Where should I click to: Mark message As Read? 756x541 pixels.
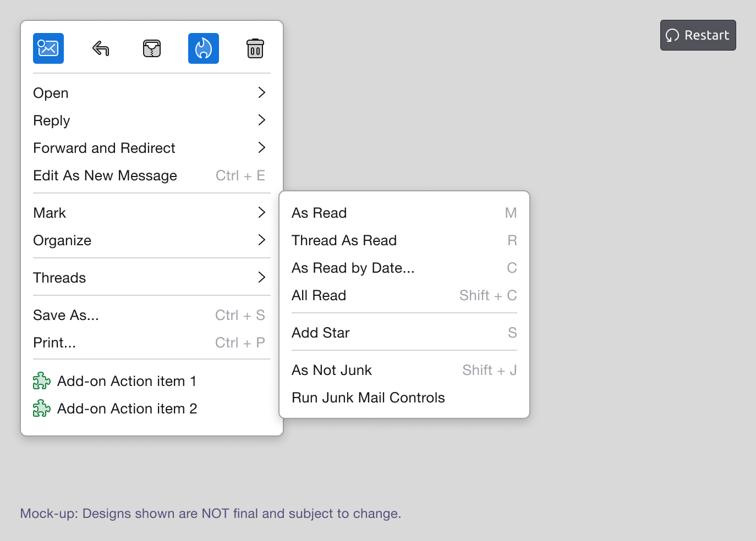coord(319,213)
